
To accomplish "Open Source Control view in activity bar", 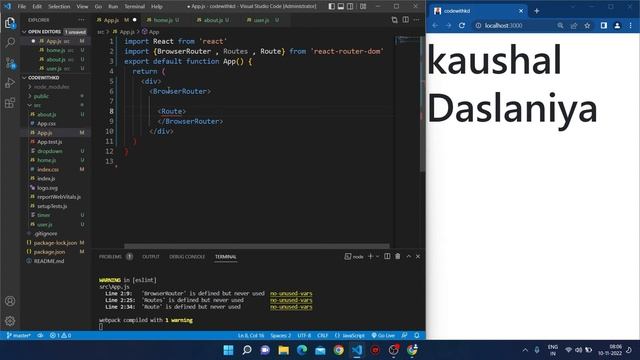I will click(10, 62).
